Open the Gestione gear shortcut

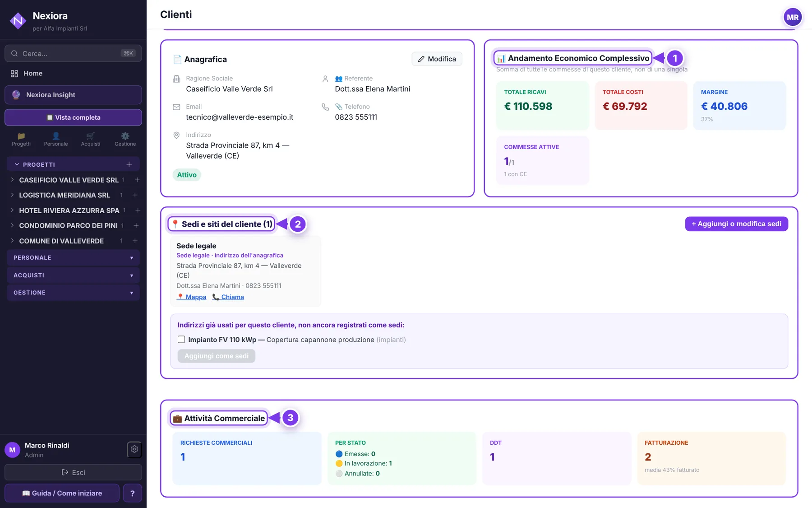(125, 139)
